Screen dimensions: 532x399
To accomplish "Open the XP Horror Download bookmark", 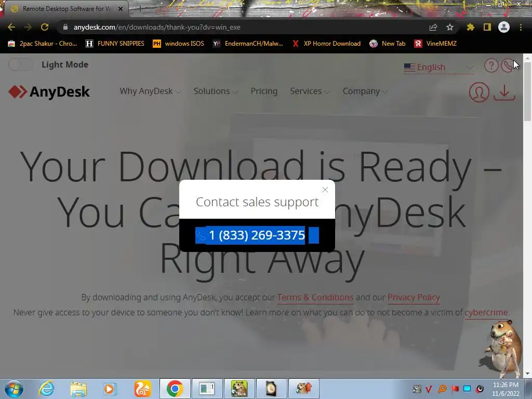I will coord(326,44).
